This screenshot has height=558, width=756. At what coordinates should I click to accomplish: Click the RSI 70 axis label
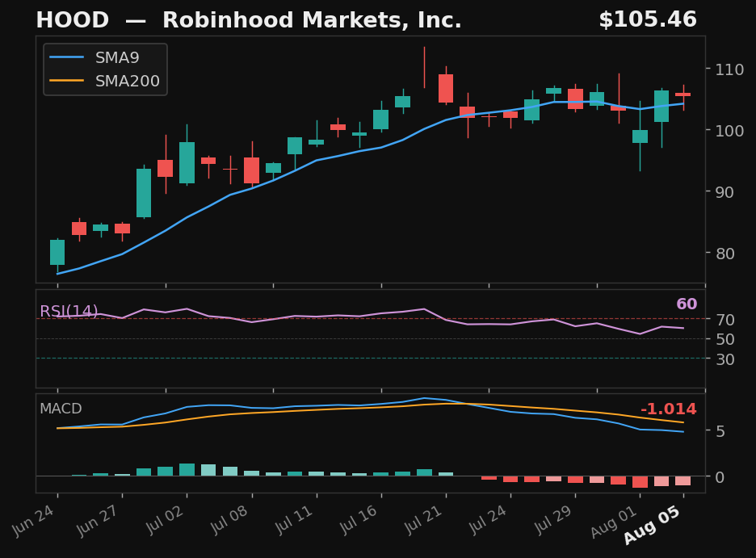point(724,320)
